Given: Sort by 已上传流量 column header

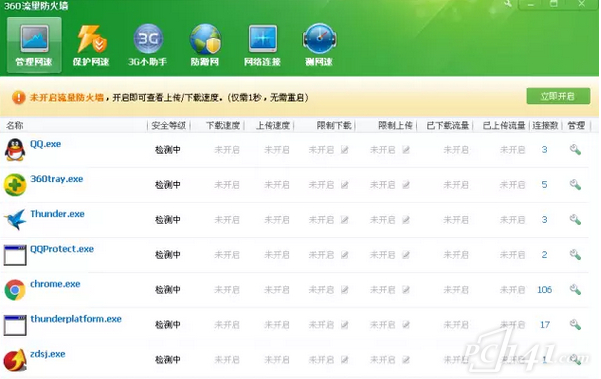Looking at the screenshot, I should tap(504, 125).
